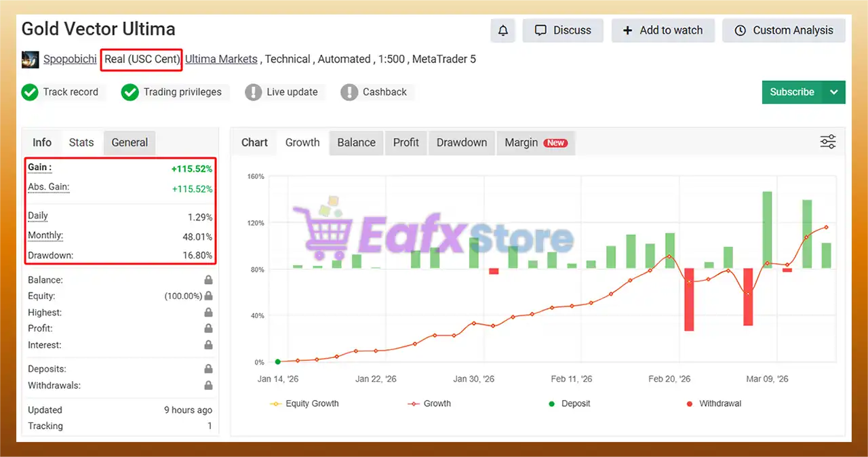The image size is (868, 457).
Task: Click the Live update status icon
Action: pos(253,92)
